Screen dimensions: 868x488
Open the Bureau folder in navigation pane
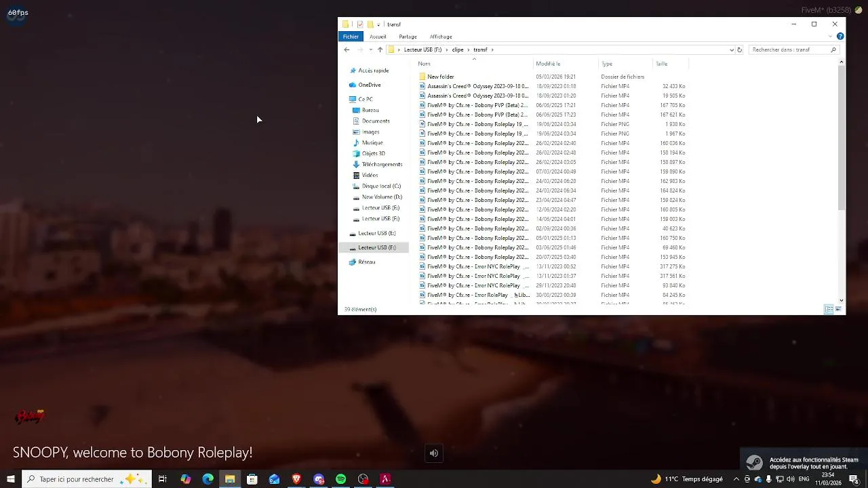point(366,110)
